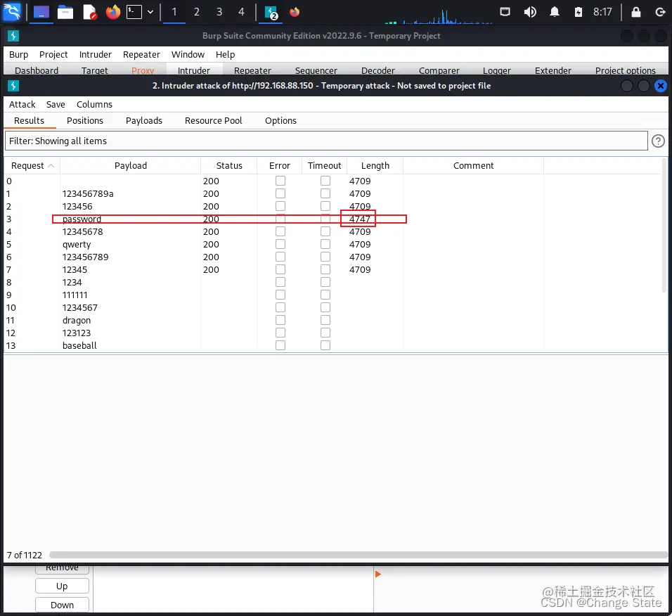Screen dimensions: 672x616
Task: Toggle Error checkbox for payload dragon
Action: (280, 320)
